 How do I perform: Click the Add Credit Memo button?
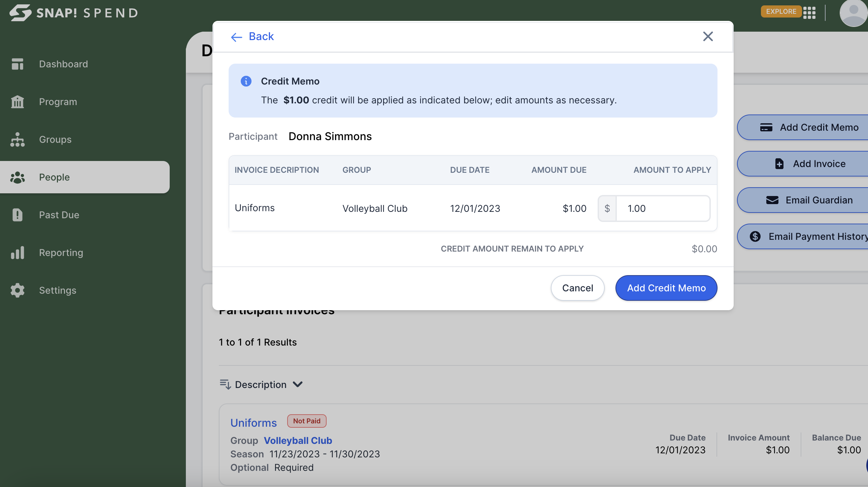[x=667, y=287]
